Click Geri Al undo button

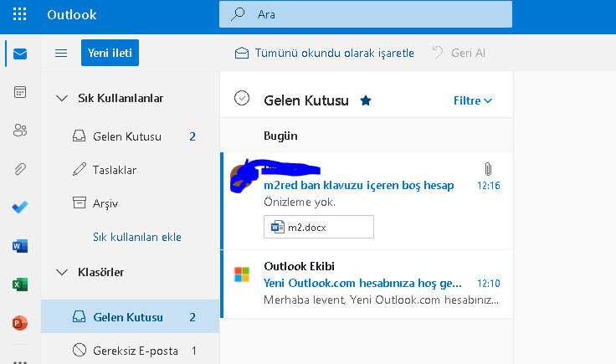point(459,53)
